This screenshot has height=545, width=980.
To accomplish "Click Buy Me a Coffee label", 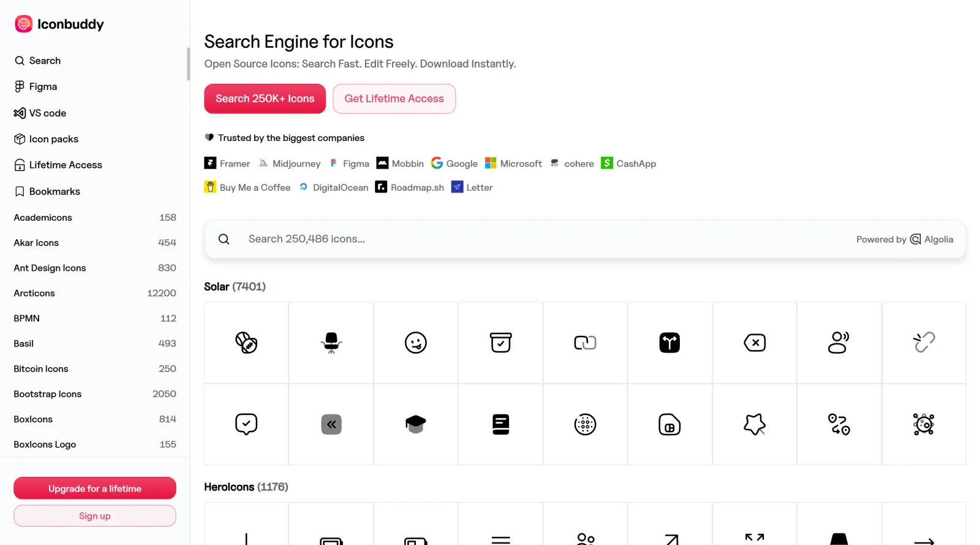I will click(x=255, y=188).
